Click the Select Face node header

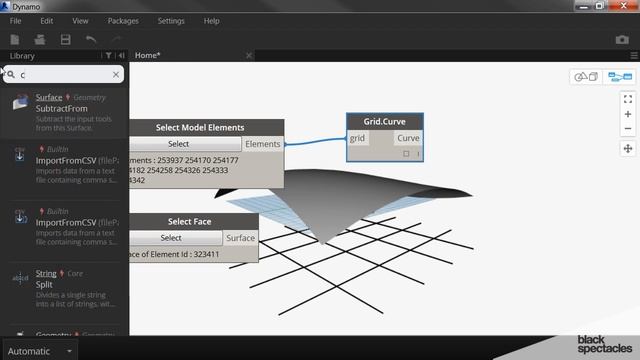tap(194, 221)
